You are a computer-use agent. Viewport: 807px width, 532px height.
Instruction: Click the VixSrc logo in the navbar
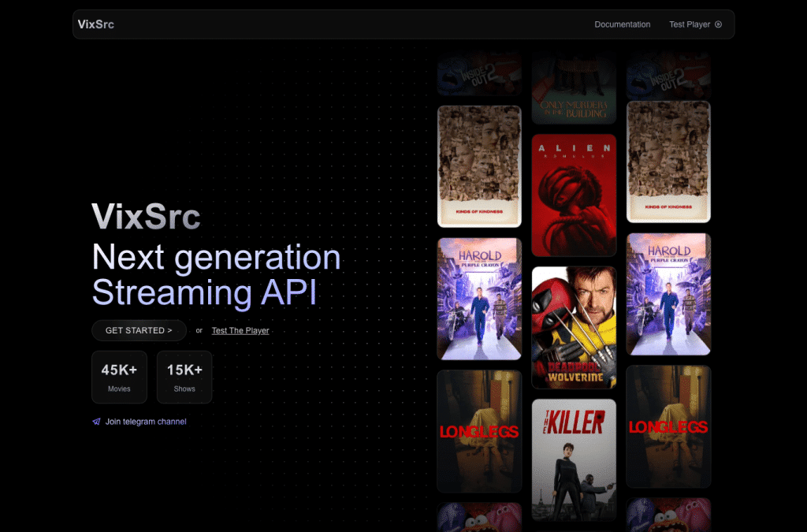tap(95, 24)
